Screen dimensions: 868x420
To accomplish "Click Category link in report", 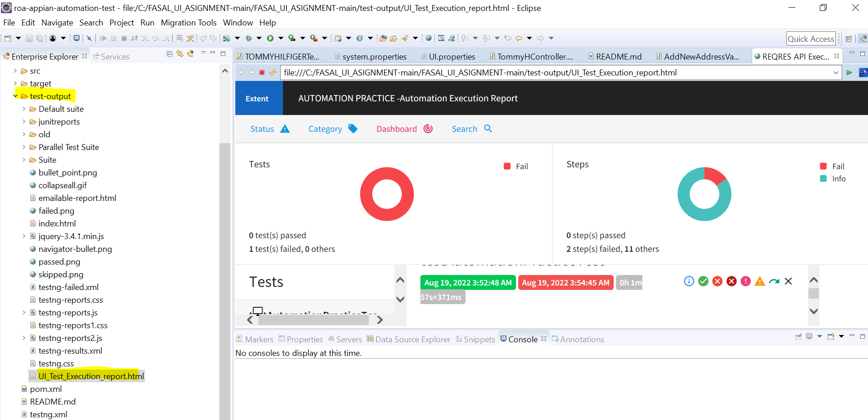I will pyautogui.click(x=333, y=129).
